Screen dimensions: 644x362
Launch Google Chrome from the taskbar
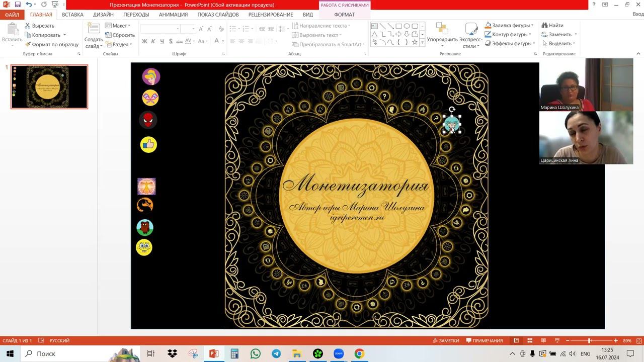(x=359, y=354)
